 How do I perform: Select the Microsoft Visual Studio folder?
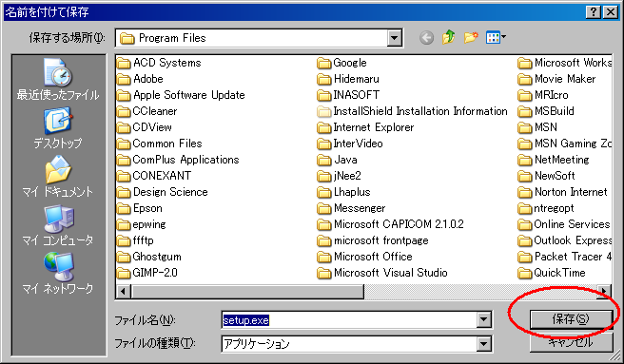point(382,273)
